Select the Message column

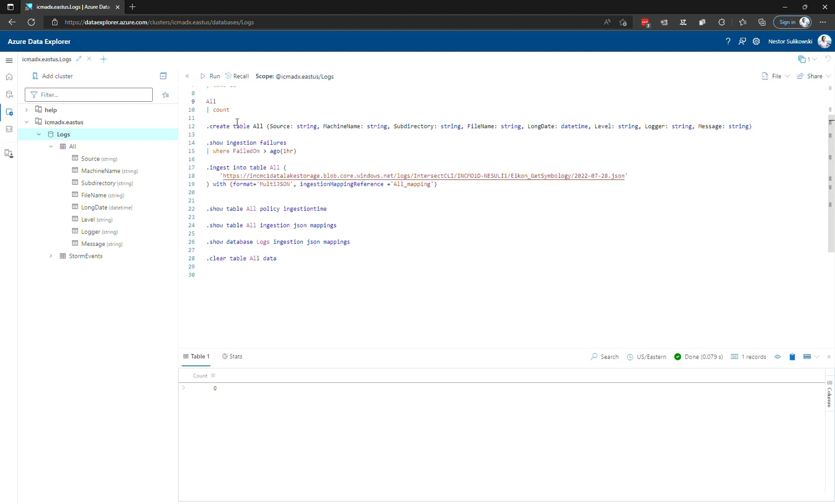tap(97, 244)
